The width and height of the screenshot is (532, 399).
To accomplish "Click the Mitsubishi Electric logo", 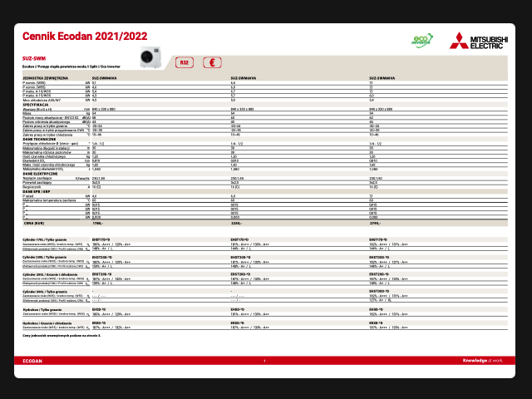I will point(479,41).
